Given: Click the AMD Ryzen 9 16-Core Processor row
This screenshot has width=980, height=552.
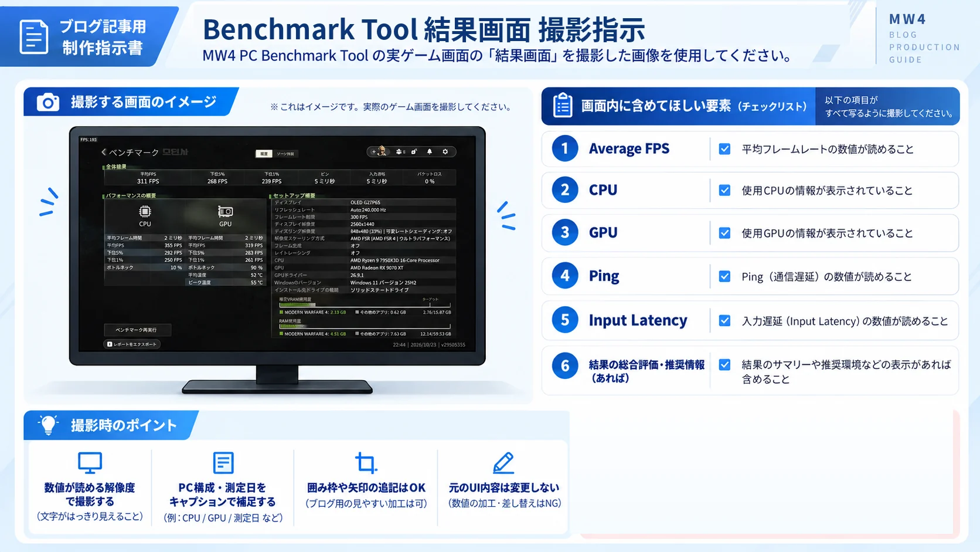Looking at the screenshot, I should (364, 260).
